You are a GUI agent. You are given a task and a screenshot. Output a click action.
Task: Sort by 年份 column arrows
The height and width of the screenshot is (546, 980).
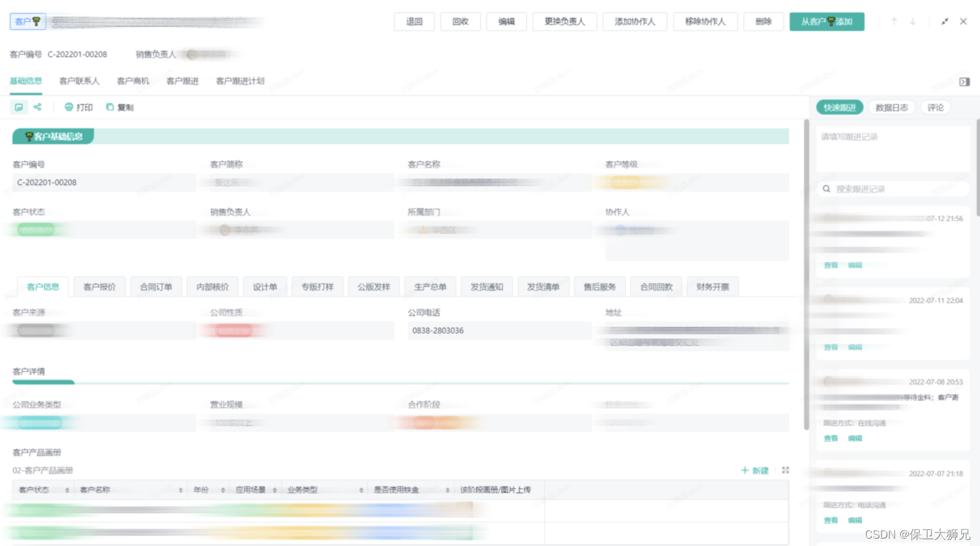tap(223, 490)
